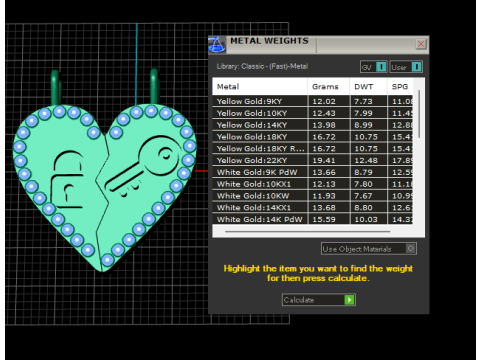Click the vertical scrollbar of metal list
Screen dimensions: 480x360
coord(419,114)
